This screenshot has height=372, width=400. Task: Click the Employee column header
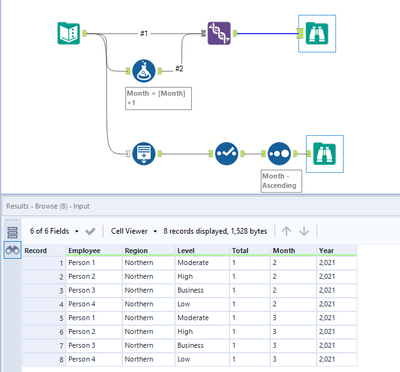pyautogui.click(x=94, y=251)
